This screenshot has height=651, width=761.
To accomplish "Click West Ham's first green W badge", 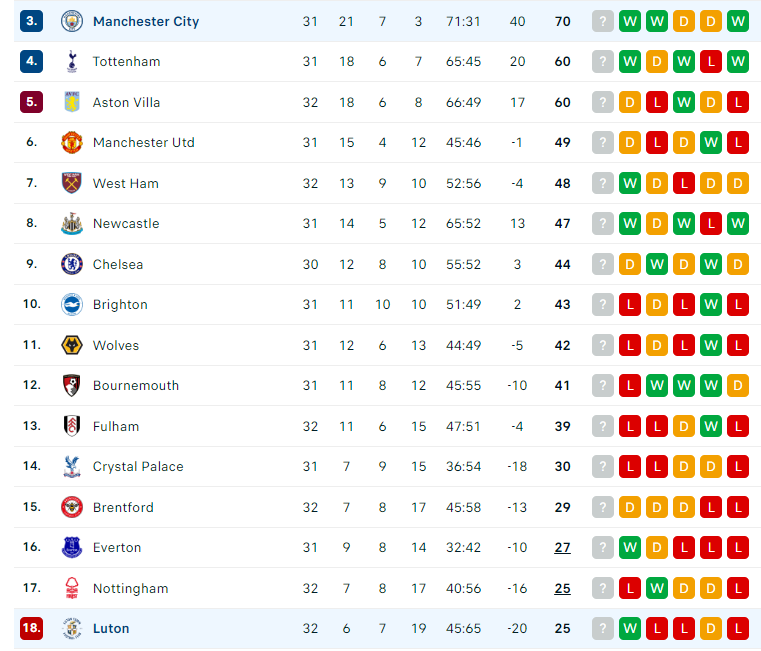I will click(630, 184).
